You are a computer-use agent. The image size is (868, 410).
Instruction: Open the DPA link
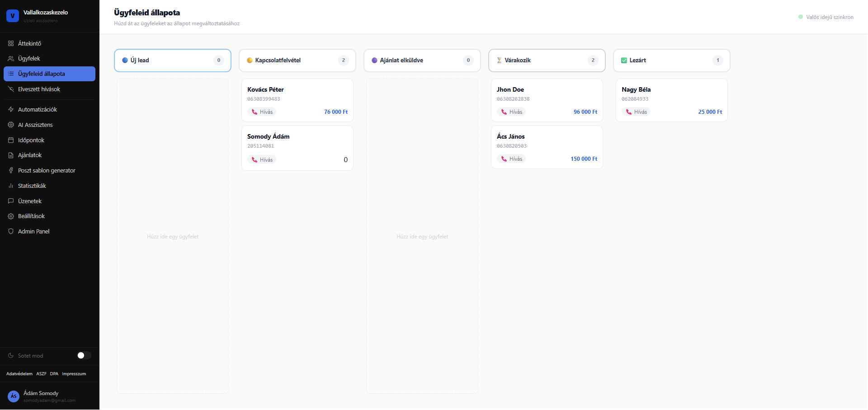[54, 374]
